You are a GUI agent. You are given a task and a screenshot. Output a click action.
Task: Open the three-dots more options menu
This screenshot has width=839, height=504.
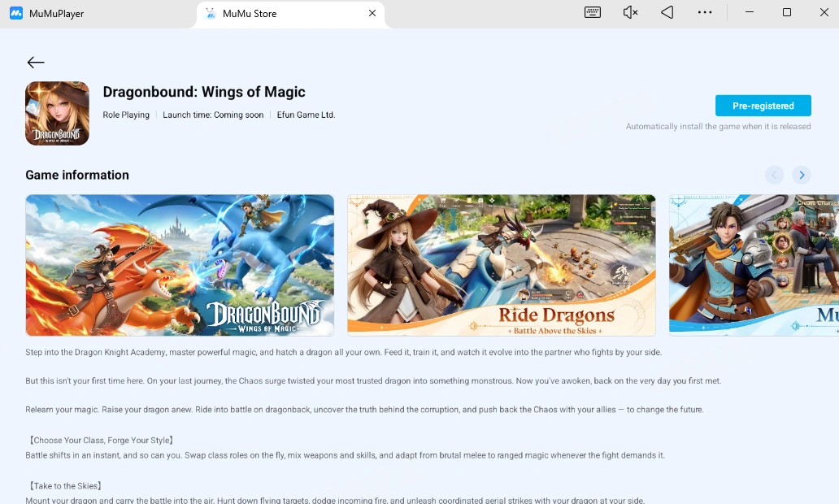705,12
